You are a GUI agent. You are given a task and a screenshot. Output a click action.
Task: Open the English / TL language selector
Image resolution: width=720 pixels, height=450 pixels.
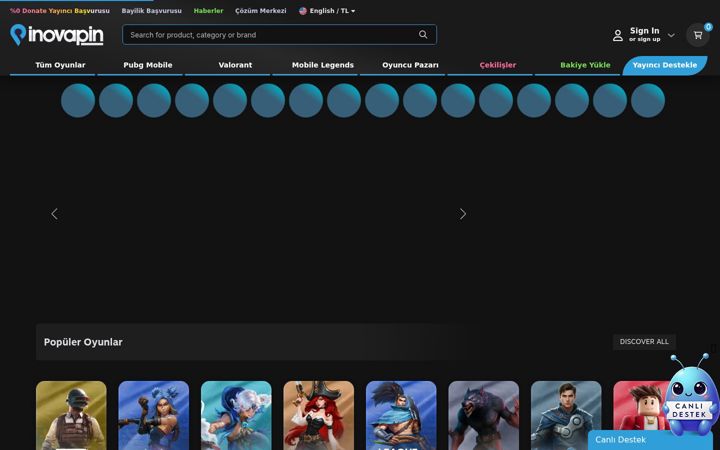coord(327,11)
